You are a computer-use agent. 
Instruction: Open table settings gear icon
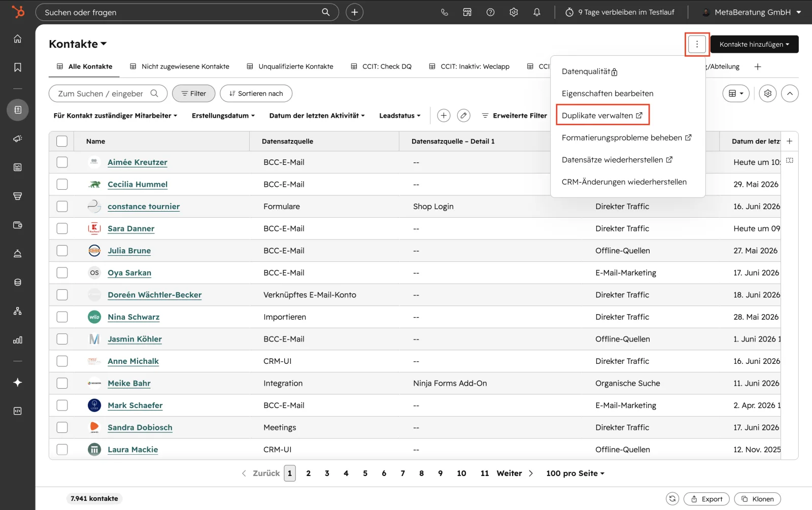[768, 93]
